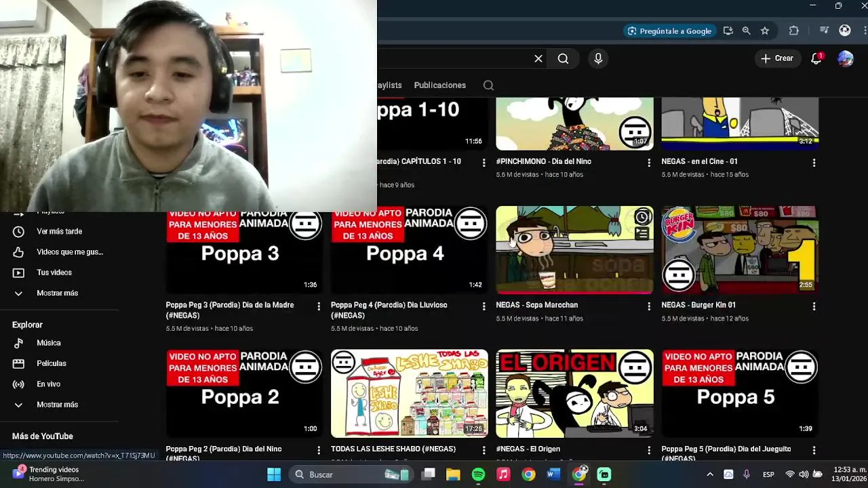Open options menu for Poppa Peg 5 video
Image resolution: width=868 pixels, height=488 pixels.
814,450
